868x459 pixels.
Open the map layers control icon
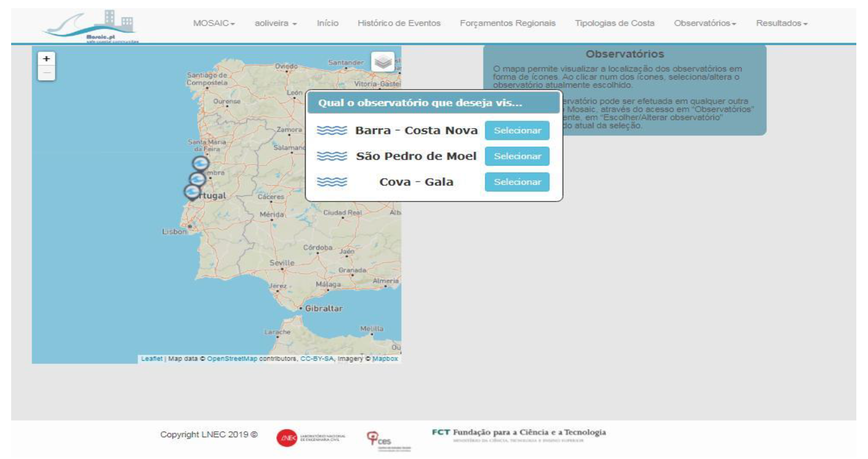point(383,62)
